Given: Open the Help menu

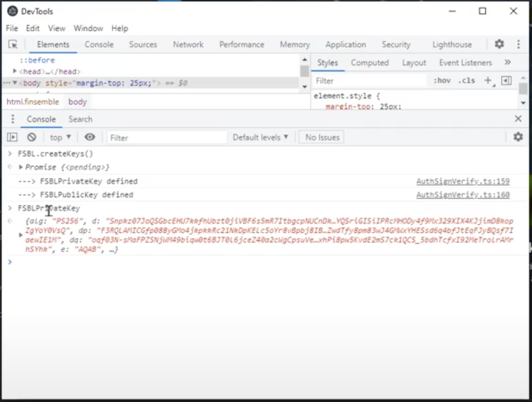Looking at the screenshot, I should click(120, 28).
